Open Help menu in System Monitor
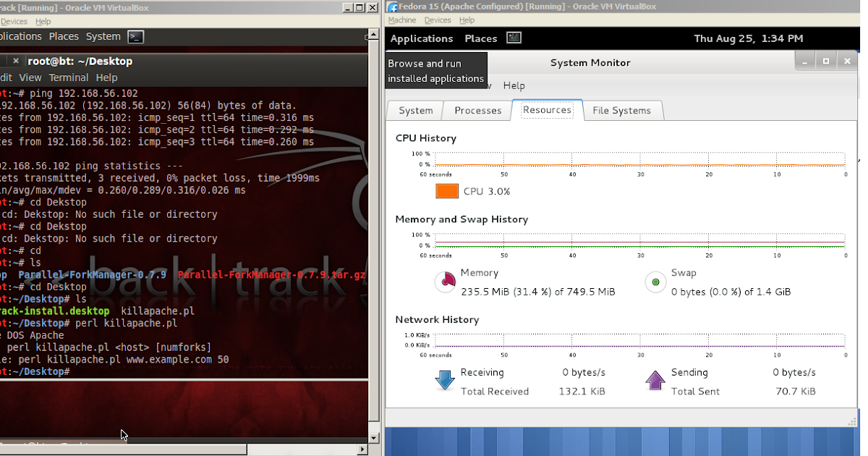This screenshot has width=868, height=456. (x=514, y=85)
